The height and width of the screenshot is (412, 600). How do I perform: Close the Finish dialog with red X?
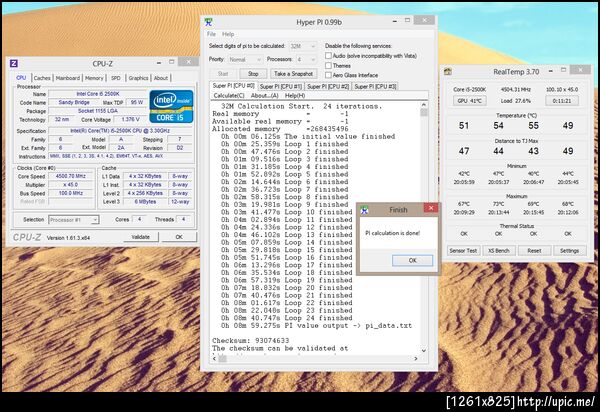click(430, 208)
